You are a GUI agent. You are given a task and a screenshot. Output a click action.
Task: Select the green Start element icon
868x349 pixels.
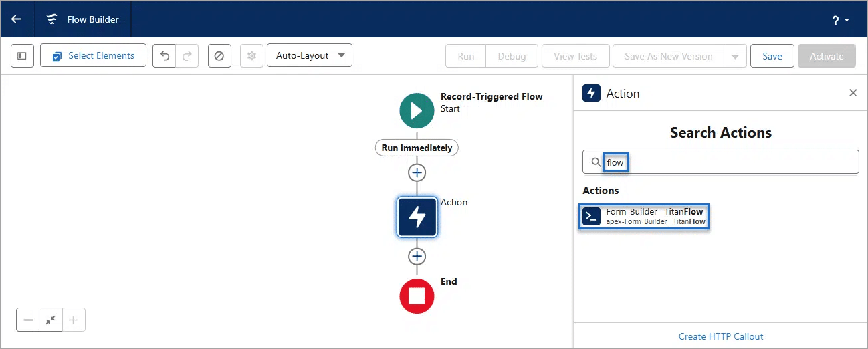417,110
